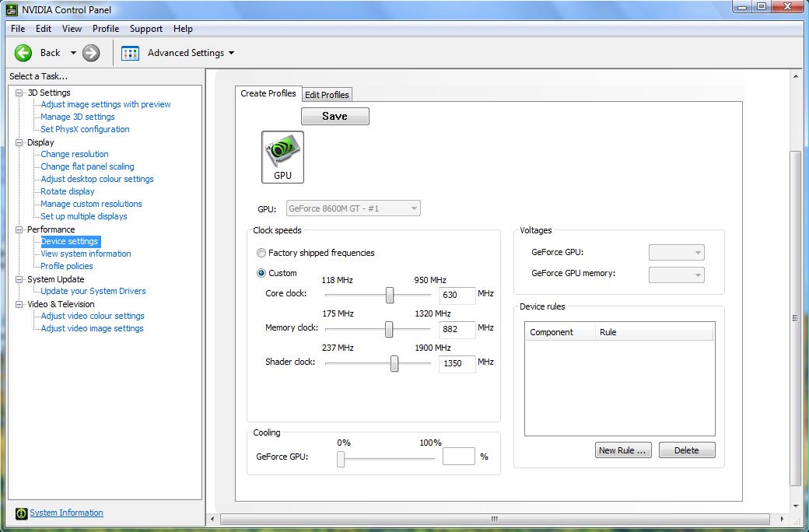Click the Core clock slider handle
Viewport: 809px width, 532px height.
pyautogui.click(x=390, y=295)
